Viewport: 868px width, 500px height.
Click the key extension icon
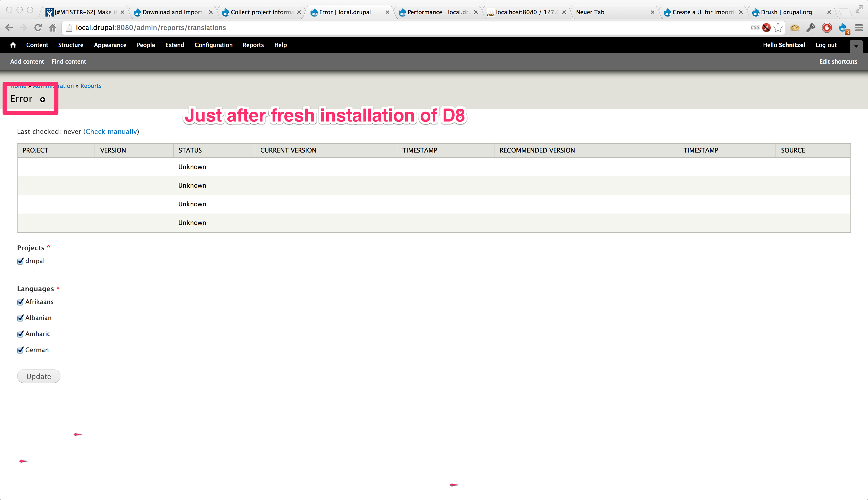pos(811,27)
